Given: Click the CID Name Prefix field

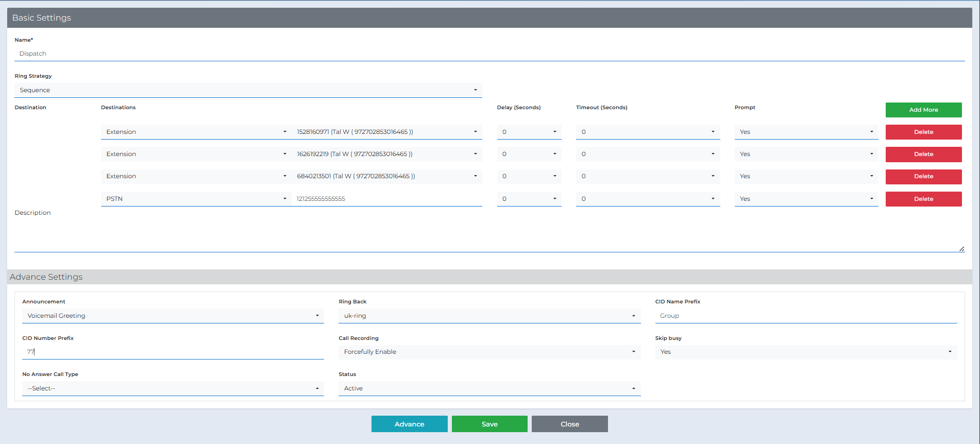Looking at the screenshot, I should point(806,316).
